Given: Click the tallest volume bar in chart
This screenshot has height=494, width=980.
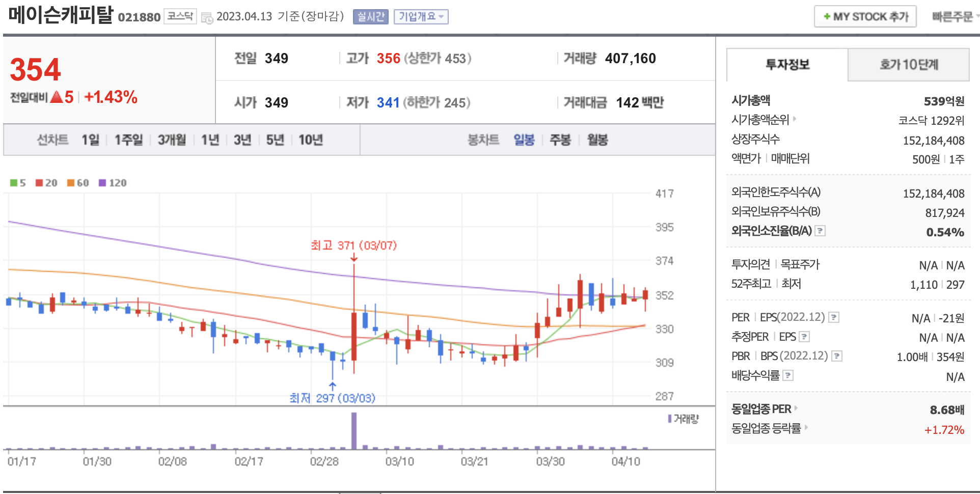Looking at the screenshot, I should (x=354, y=431).
